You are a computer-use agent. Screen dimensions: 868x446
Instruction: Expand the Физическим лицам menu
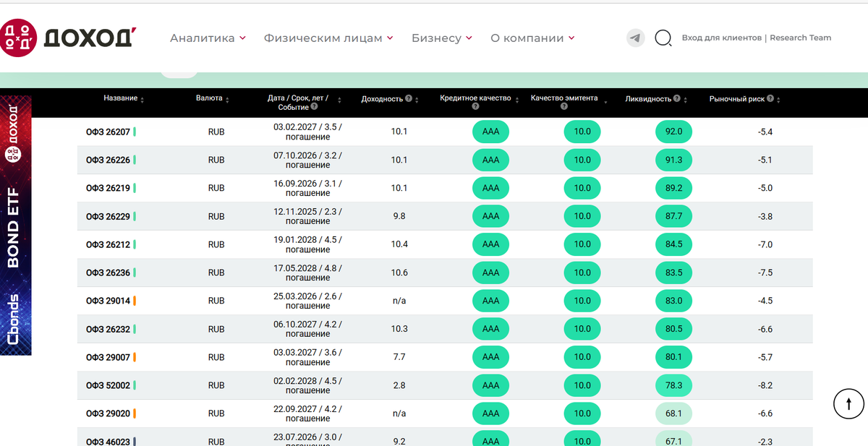(x=328, y=38)
